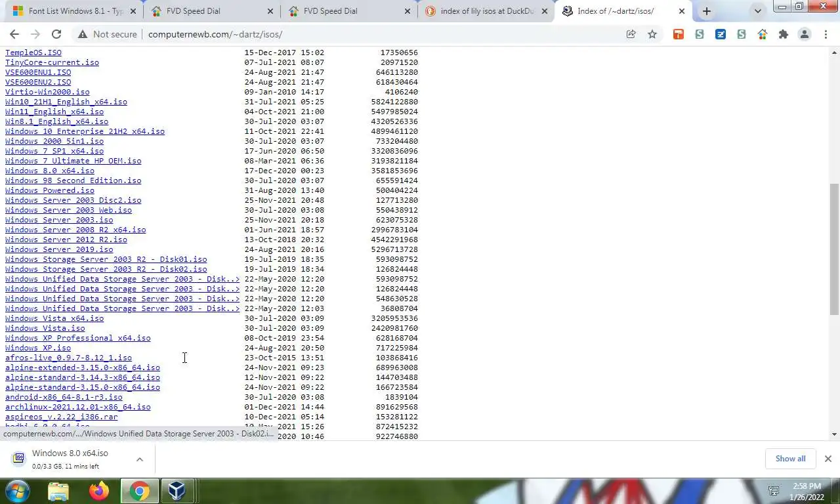
Task: Click VSE600ENU1.ISO link
Action: point(38,72)
